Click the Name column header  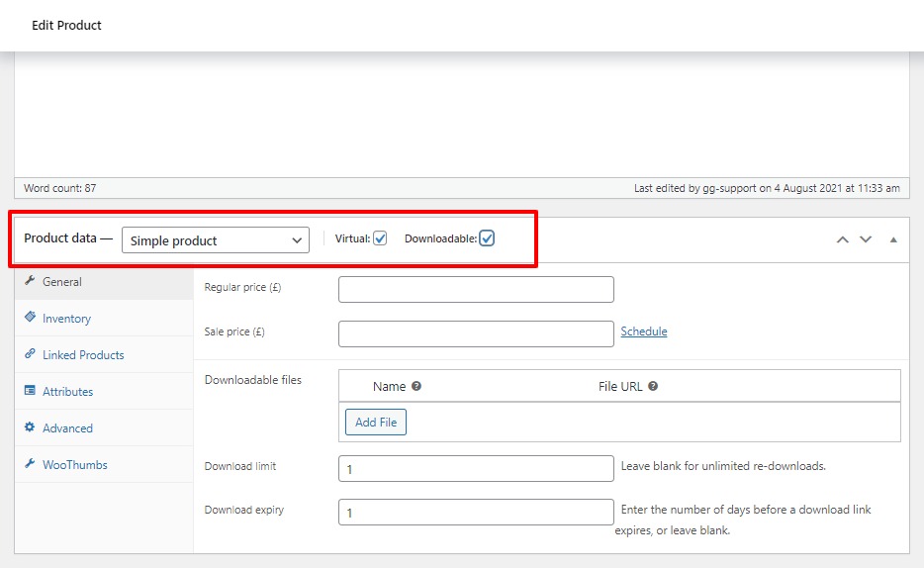(x=389, y=387)
